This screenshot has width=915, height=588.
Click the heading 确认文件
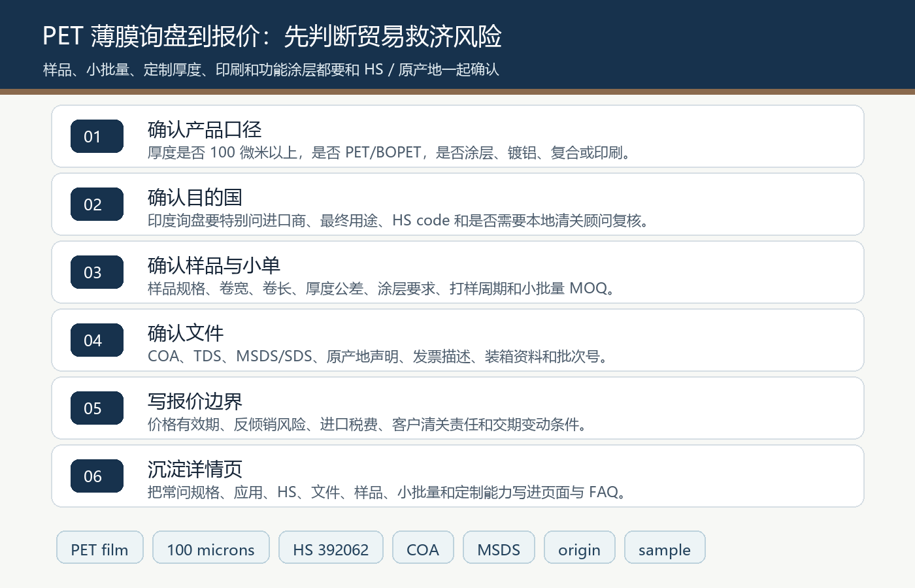186,333
